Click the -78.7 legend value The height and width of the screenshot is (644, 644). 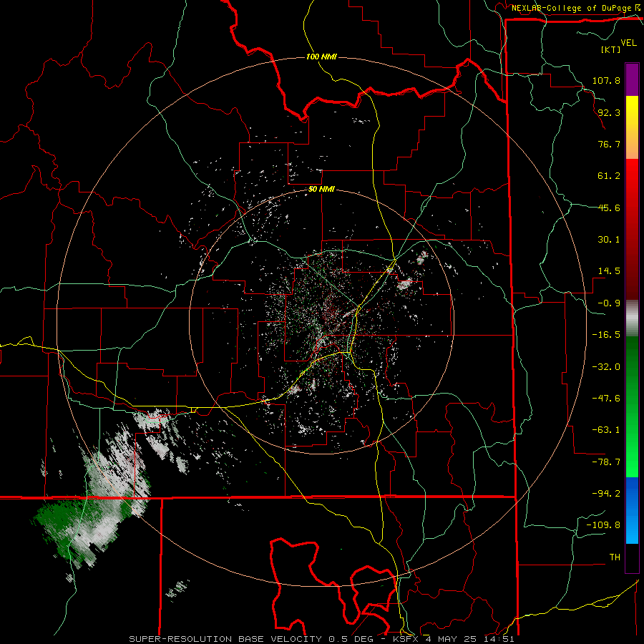[606, 462]
